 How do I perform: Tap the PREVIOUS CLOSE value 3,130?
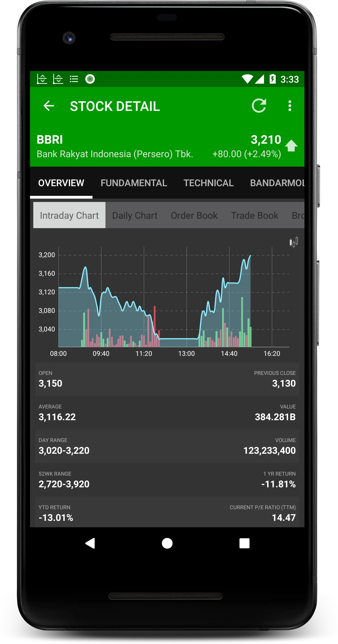tap(284, 383)
